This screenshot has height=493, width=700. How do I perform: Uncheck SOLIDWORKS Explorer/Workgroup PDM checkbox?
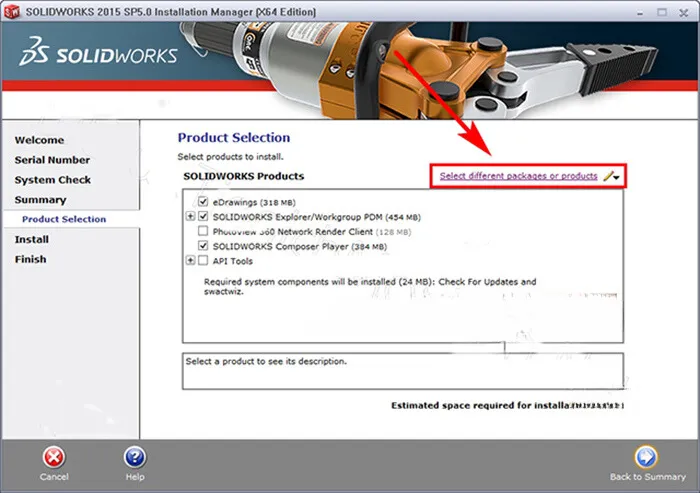[x=203, y=217]
